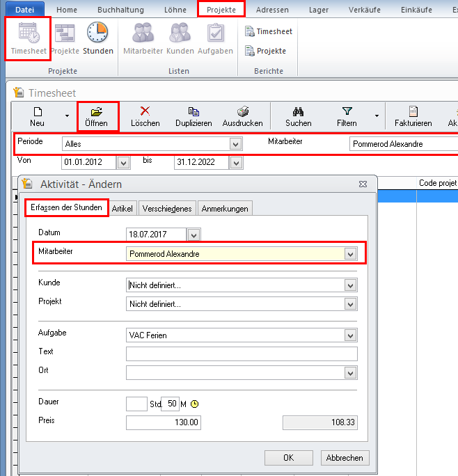Image resolution: width=458 pixels, height=476 pixels.
Task: Click the Von date field 01.01.2012
Action: 89,163
